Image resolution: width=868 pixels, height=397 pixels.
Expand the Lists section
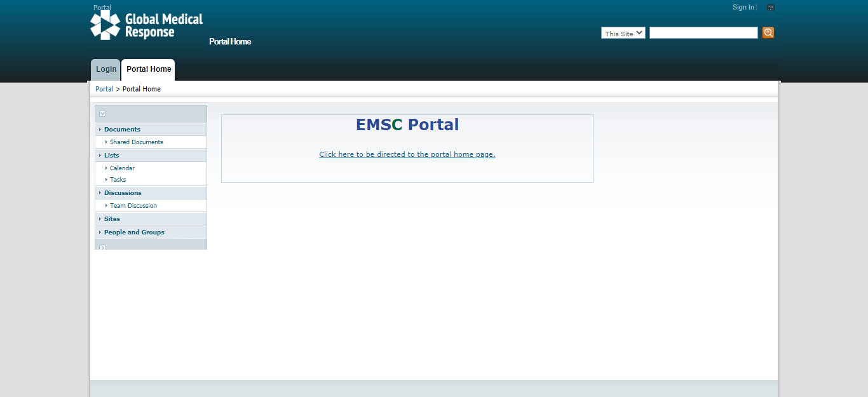[x=111, y=155]
